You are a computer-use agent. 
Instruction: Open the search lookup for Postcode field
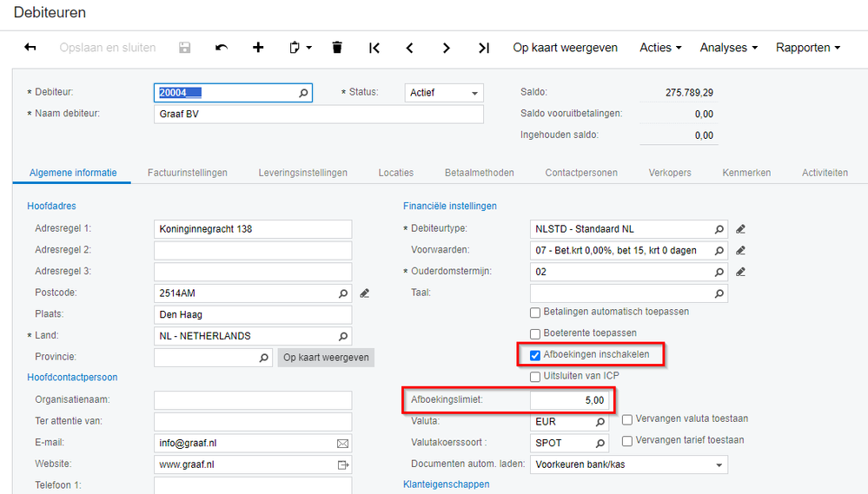coord(342,293)
